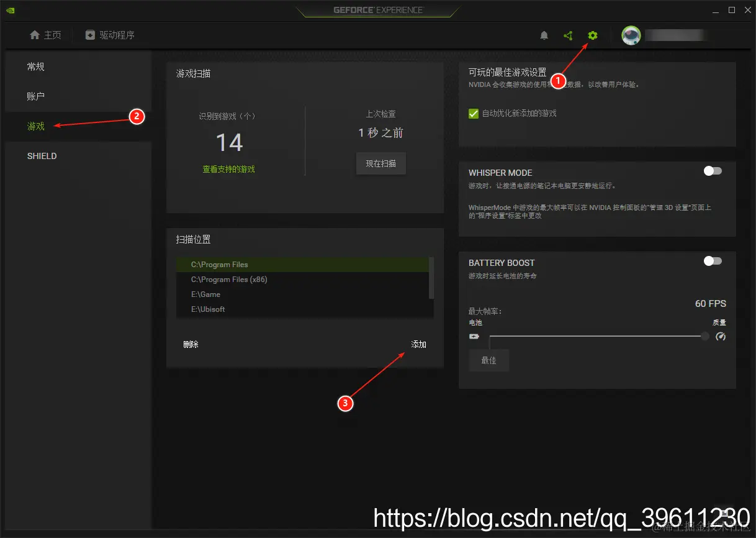
Task: Go to the 主页 home tab
Action: (46, 35)
